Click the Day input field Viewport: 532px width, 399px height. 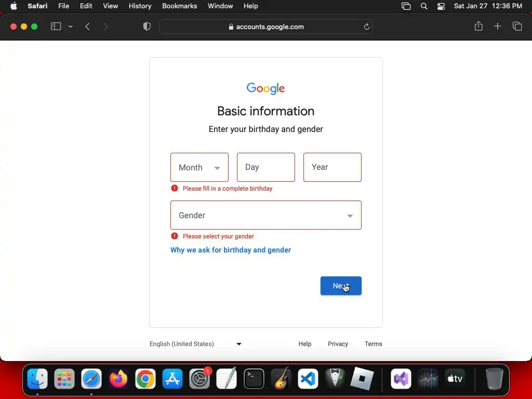tap(265, 167)
